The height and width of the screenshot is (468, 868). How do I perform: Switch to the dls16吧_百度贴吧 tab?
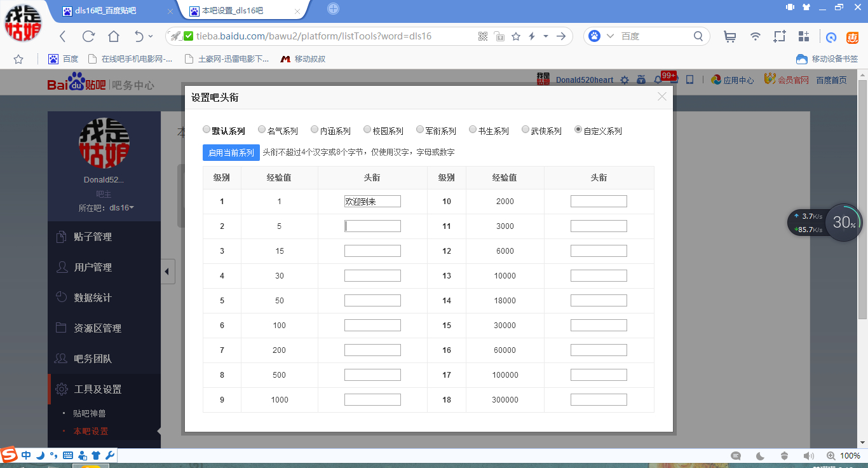coord(113,10)
